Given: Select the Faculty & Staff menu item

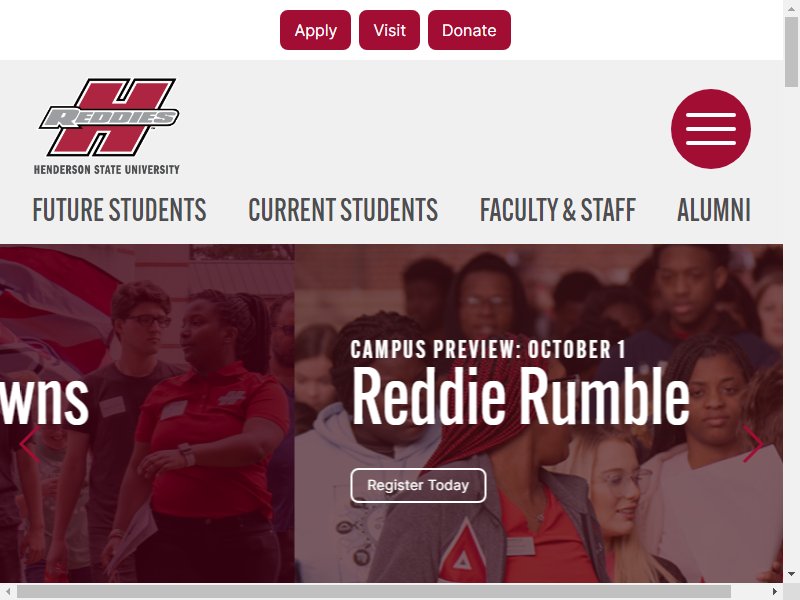Looking at the screenshot, I should 558,210.
